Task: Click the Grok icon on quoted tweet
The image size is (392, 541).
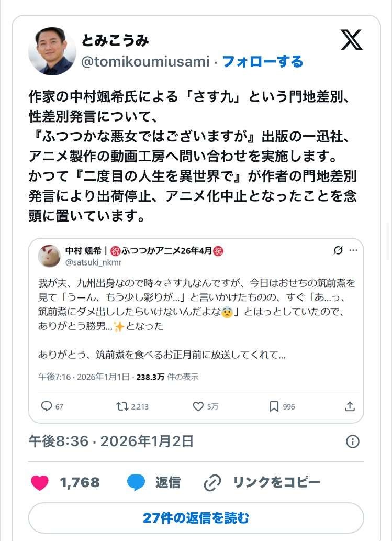Action: coord(338,250)
